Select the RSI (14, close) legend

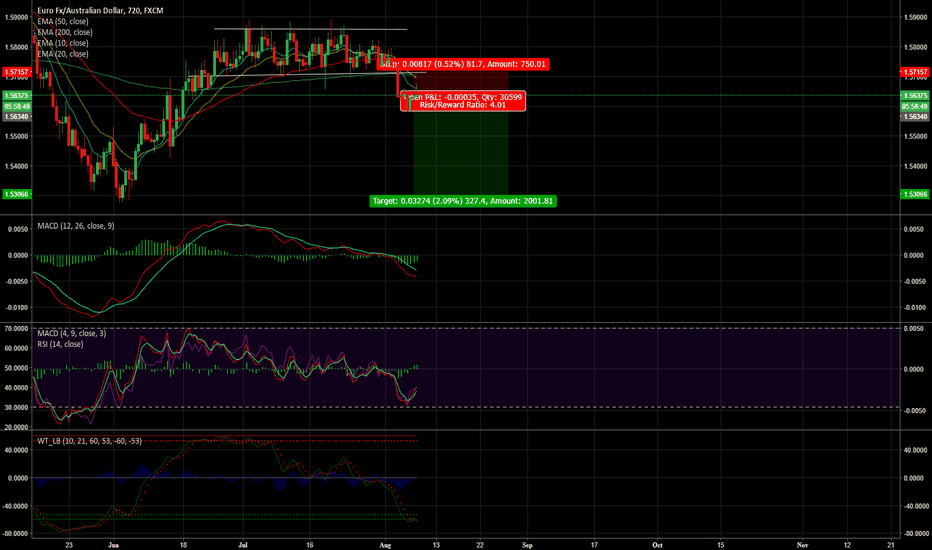coord(60,344)
